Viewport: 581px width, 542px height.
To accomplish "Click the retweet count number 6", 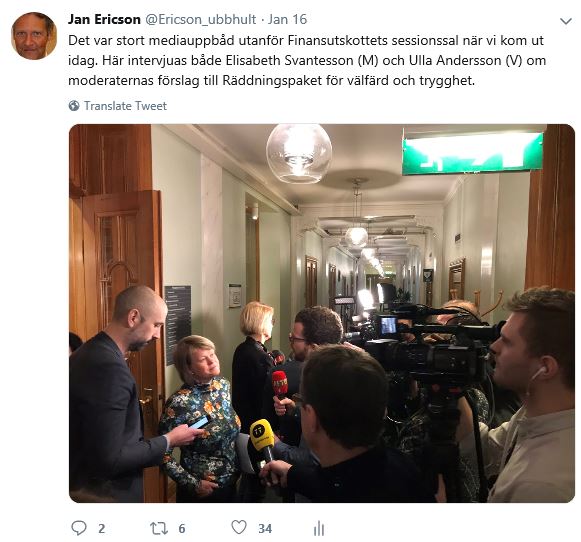I will 182,529.
